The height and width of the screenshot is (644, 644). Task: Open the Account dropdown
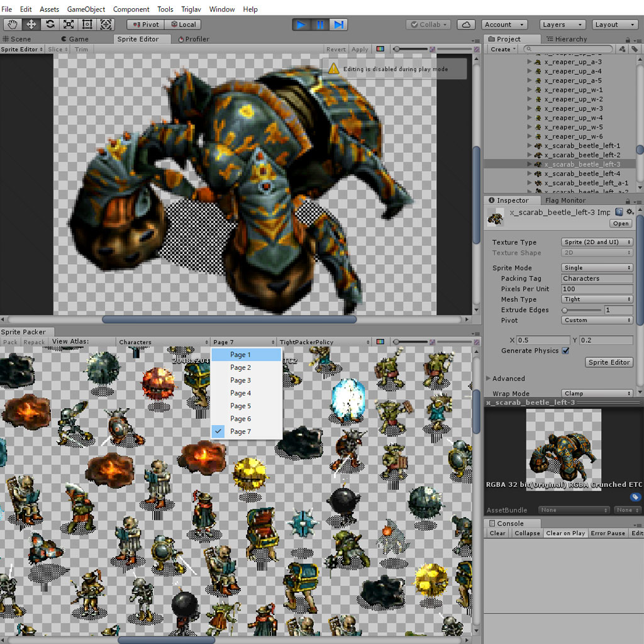click(504, 25)
